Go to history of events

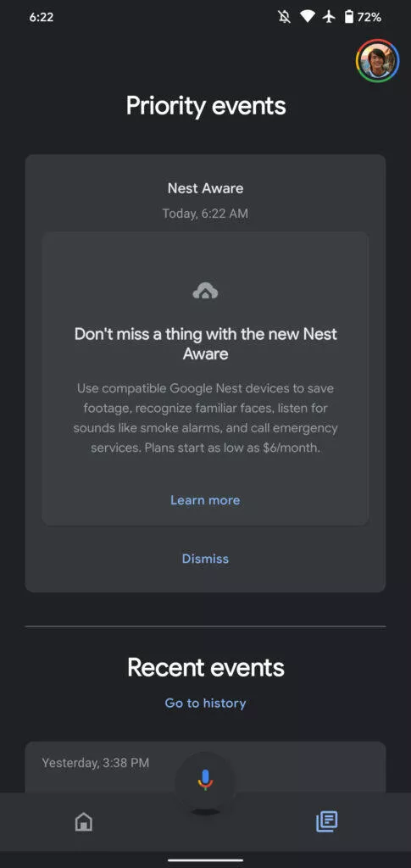coord(205,703)
